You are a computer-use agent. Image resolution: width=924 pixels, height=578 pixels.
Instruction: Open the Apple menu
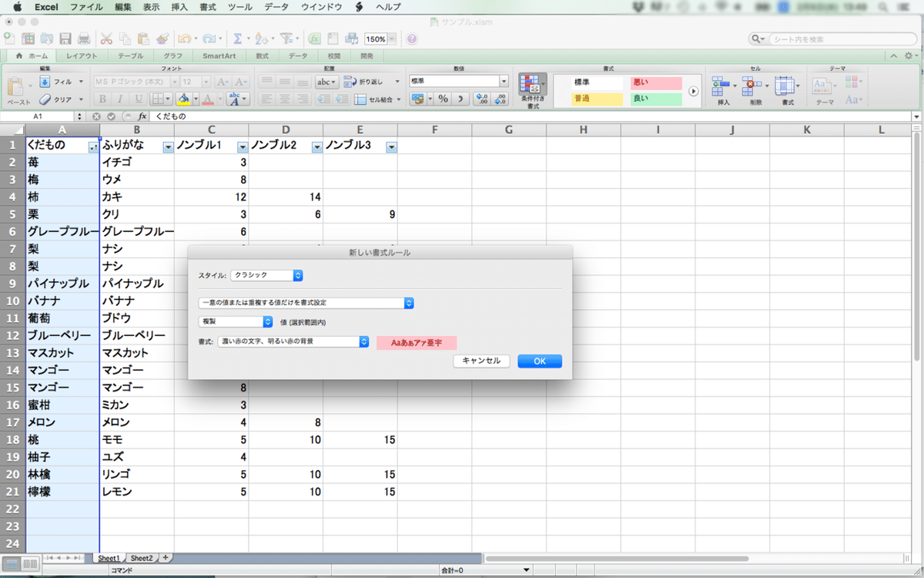(17, 7)
